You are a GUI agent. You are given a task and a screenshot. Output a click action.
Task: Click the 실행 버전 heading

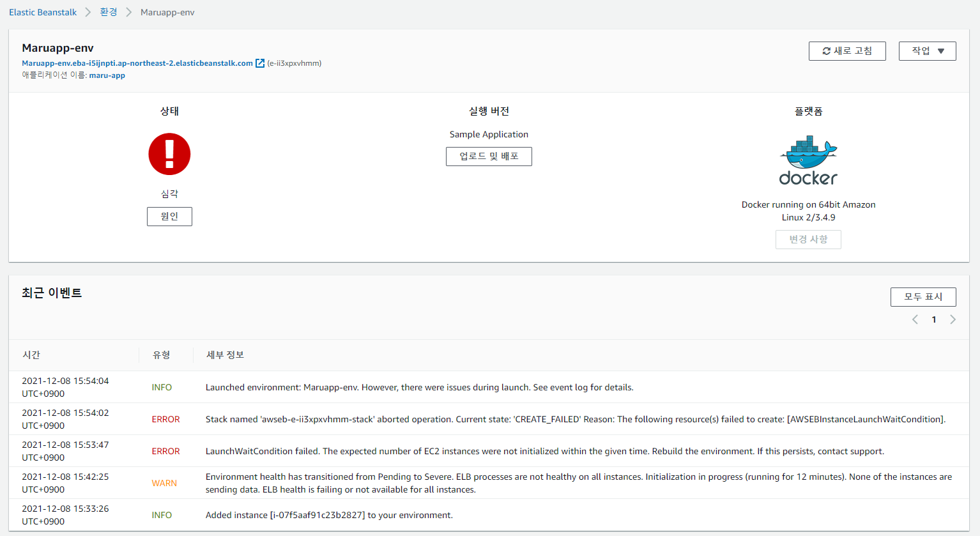pyautogui.click(x=489, y=111)
